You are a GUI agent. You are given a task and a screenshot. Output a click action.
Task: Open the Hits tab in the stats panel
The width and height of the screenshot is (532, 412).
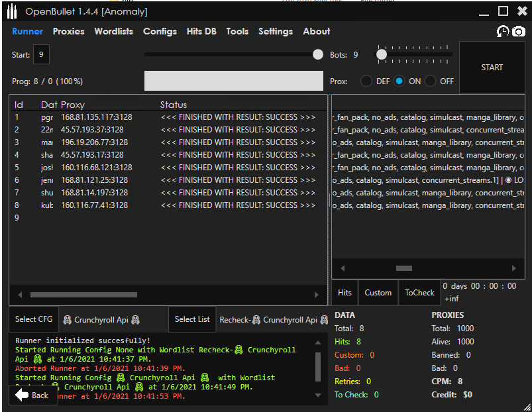click(x=345, y=292)
